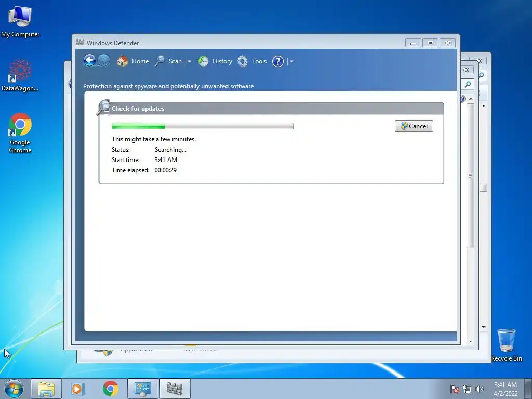Open the volume speaker tray icon
The height and width of the screenshot is (399, 532).
(x=480, y=389)
